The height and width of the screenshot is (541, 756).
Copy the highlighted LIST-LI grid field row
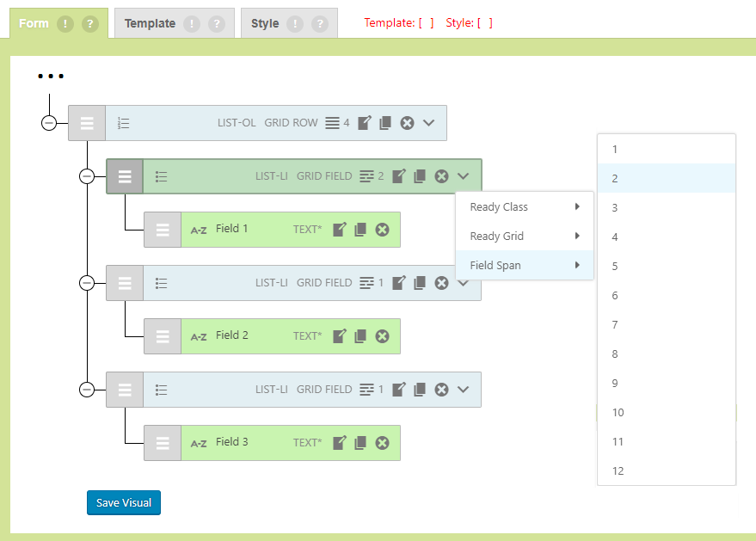point(420,176)
